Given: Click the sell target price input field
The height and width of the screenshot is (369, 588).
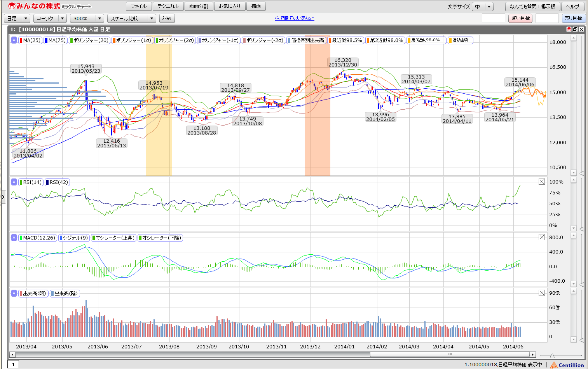Looking at the screenshot, I should (x=547, y=18).
